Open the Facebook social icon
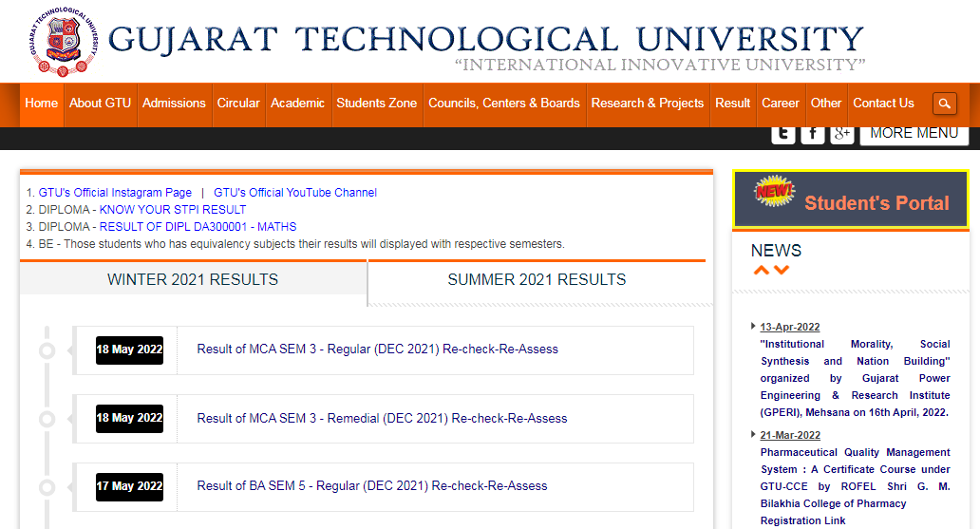This screenshot has width=980, height=529. pyautogui.click(x=813, y=134)
